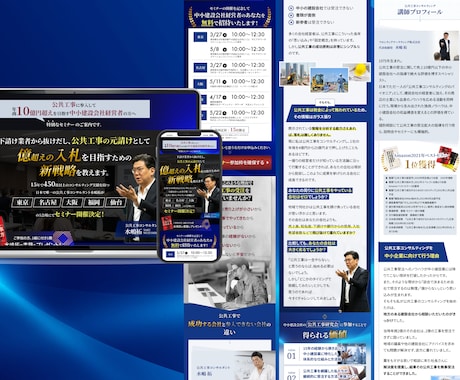
Task: Click the 仙台 city box in laptop mockup
Action: [116, 202]
